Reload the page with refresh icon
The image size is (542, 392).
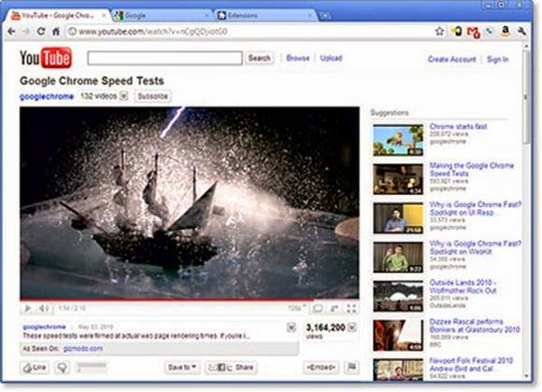(x=41, y=32)
